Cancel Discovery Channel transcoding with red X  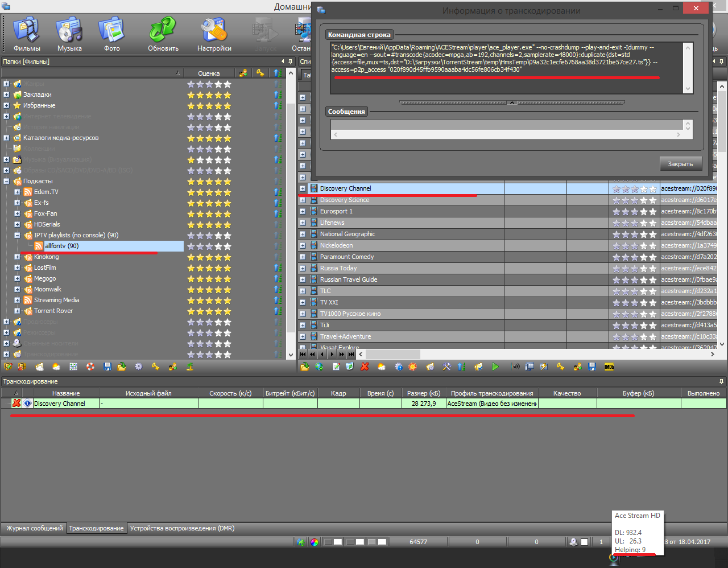[x=16, y=404]
